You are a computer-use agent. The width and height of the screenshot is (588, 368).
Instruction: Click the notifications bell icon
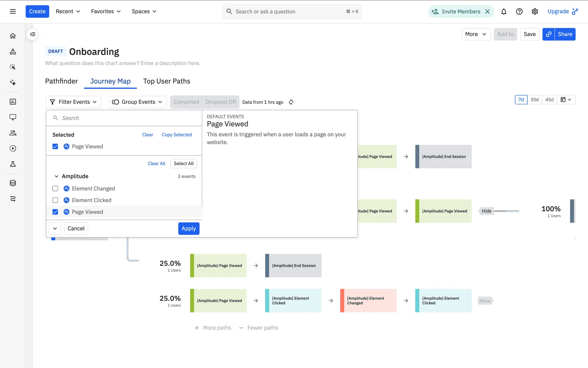coord(503,12)
